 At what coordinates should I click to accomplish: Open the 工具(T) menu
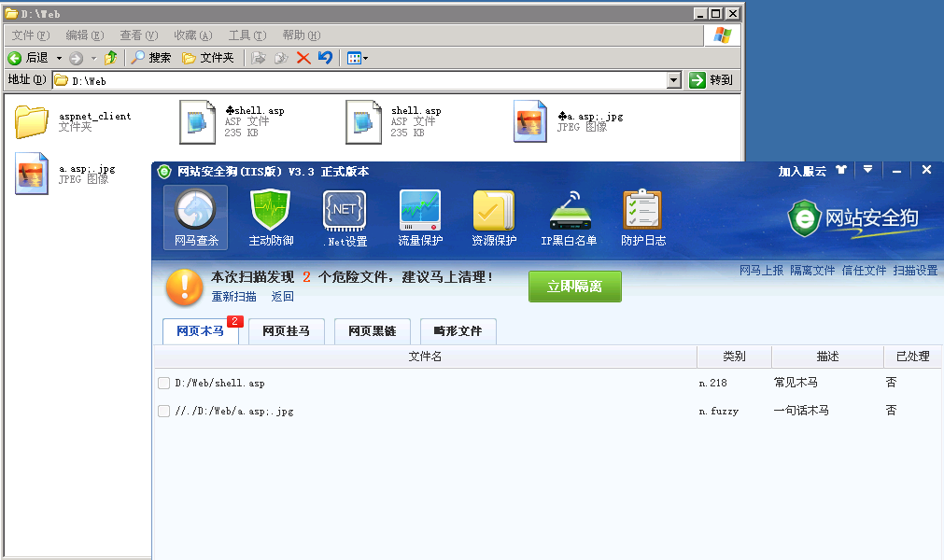247,35
